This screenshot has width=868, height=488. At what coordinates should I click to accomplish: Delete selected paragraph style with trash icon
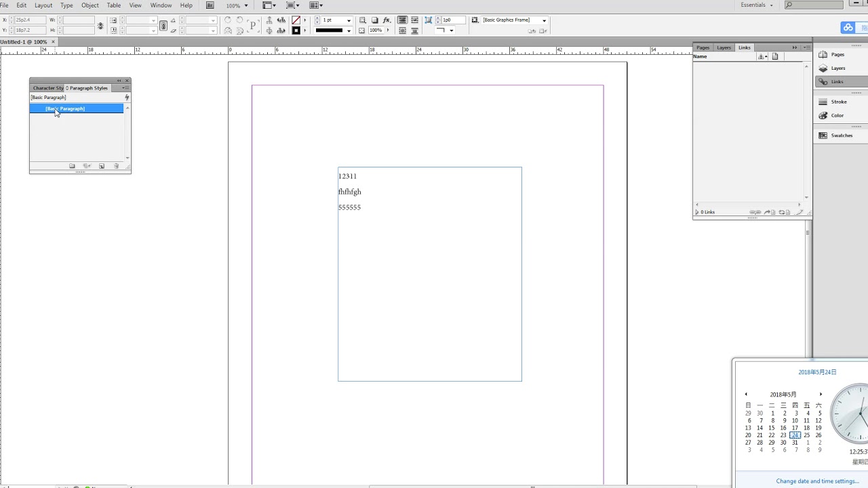coord(116,166)
